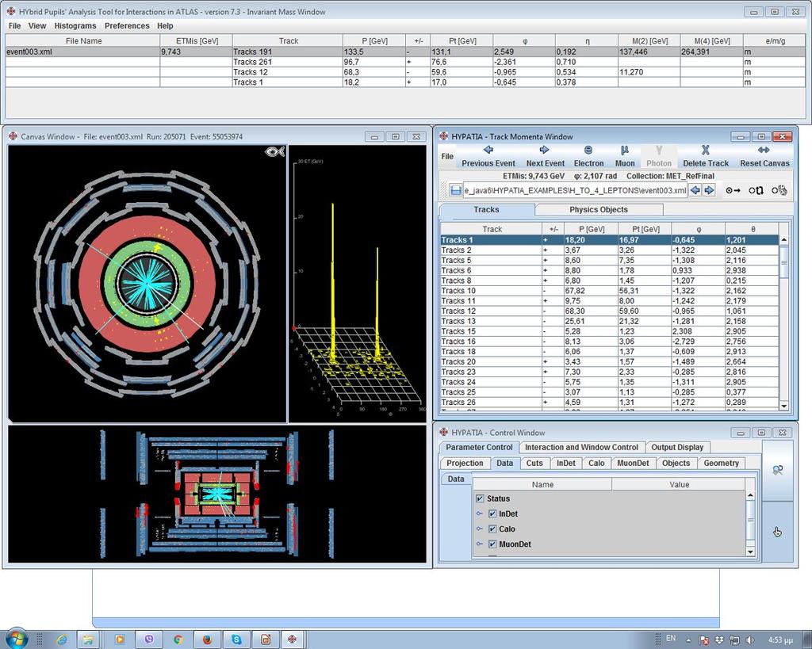The image size is (812, 649).
Task: Open the Help menu
Action: point(165,26)
